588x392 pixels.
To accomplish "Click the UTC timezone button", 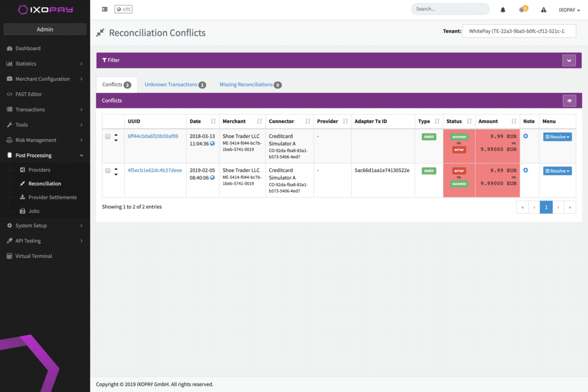I will pos(123,9).
